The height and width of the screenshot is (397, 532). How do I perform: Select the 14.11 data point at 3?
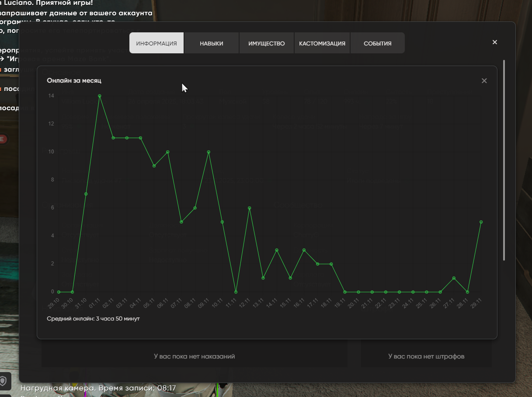tap(277, 250)
